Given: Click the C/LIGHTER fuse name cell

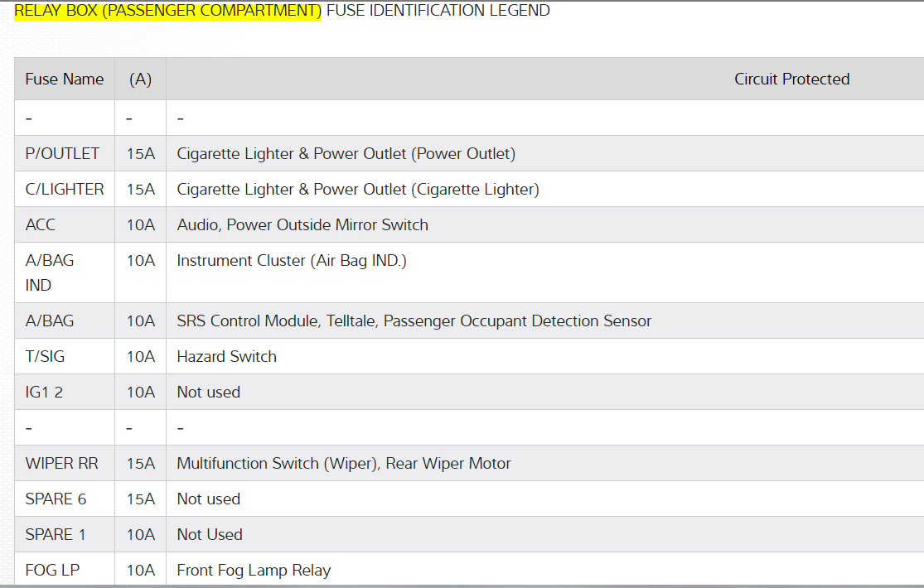Looking at the screenshot, I should [65, 189].
